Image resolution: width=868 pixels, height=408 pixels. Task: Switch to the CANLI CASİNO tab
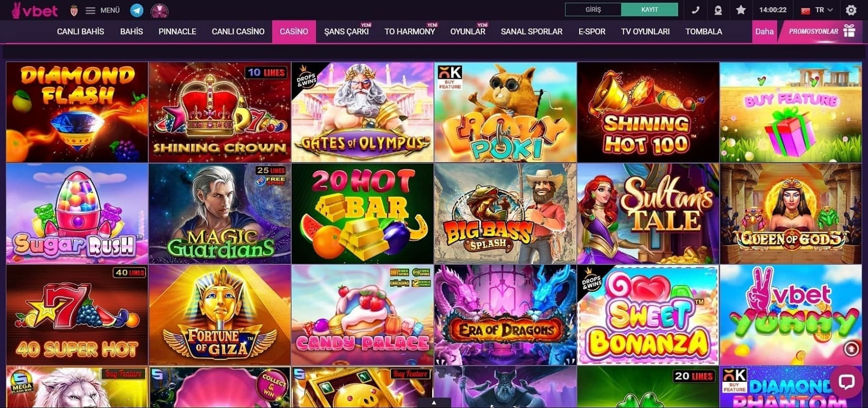pos(238,32)
